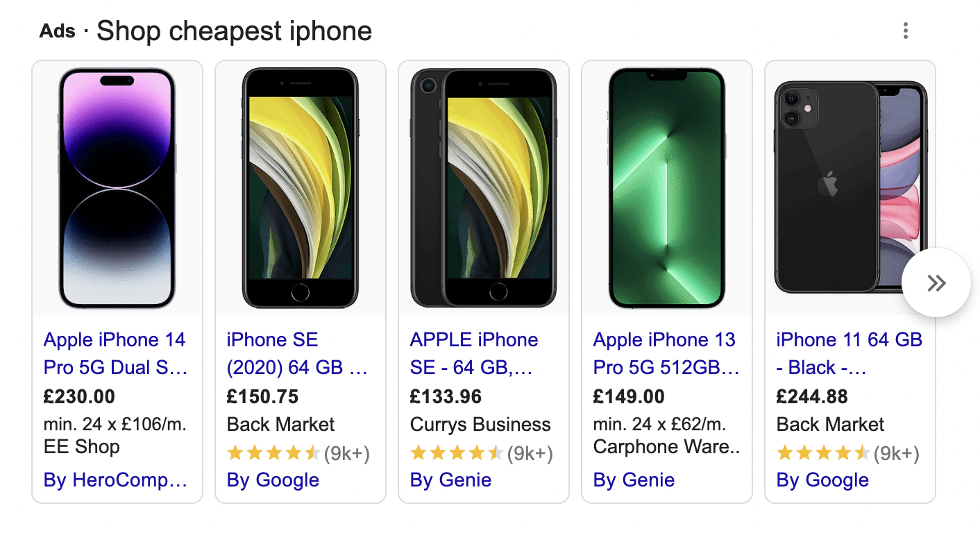Open the green iPhone 13 Pro image
980x533 pixels.
point(666,188)
